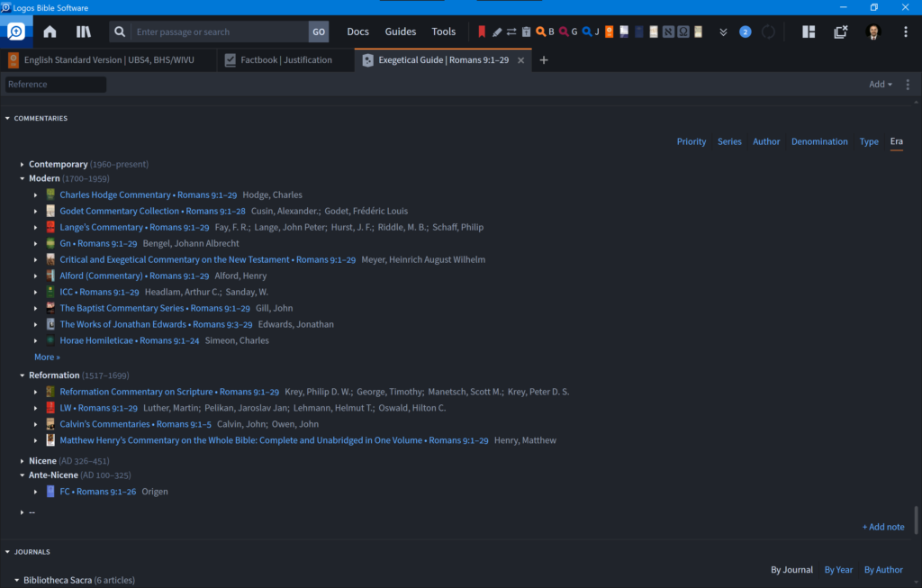
Task: Click Lange's Commentary red cover icon
Action: tap(50, 227)
